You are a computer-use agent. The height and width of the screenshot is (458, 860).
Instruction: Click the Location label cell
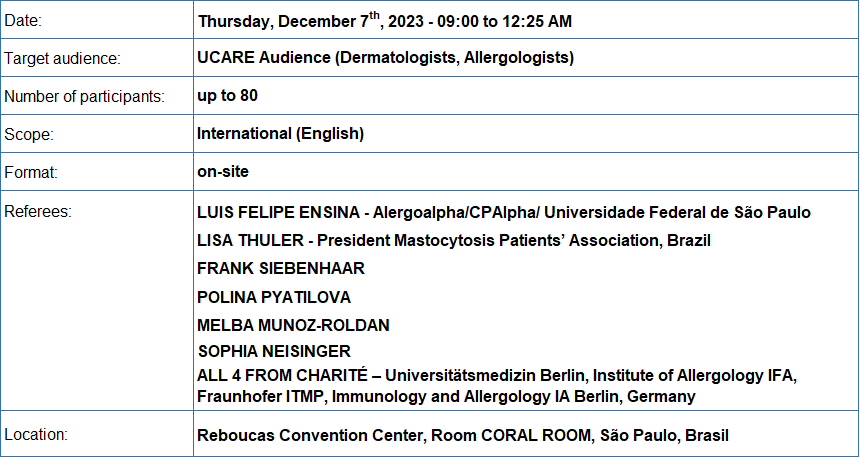pos(97,433)
